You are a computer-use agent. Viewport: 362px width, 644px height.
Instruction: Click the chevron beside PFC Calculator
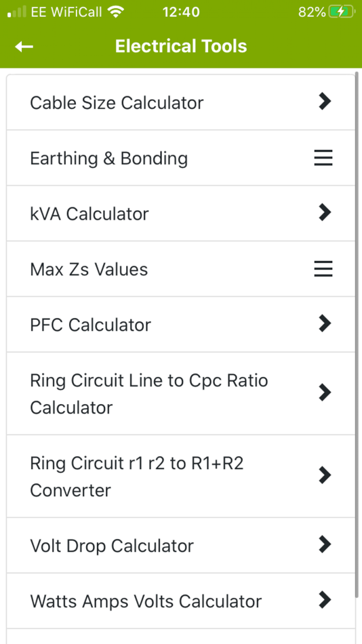tap(325, 323)
